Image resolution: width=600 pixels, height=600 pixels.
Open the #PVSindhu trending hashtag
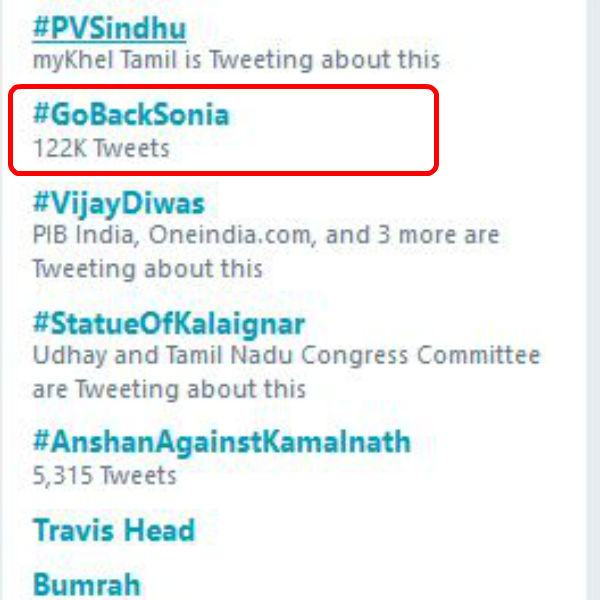[x=108, y=28]
